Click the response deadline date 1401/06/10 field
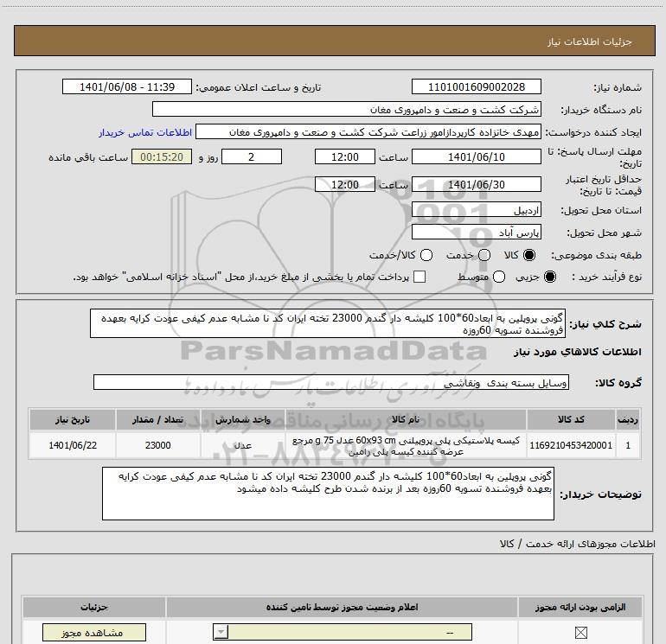The height and width of the screenshot is (644, 666). pos(477,157)
